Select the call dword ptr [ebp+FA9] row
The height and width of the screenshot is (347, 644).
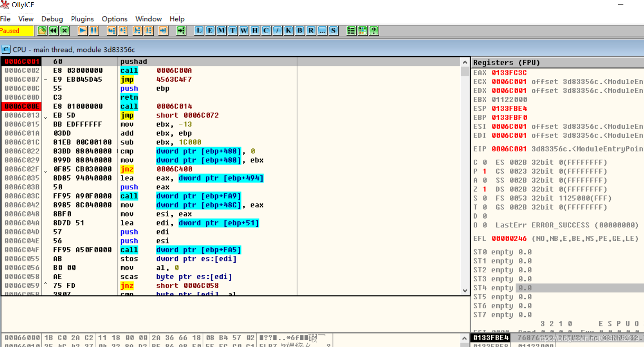click(231, 196)
